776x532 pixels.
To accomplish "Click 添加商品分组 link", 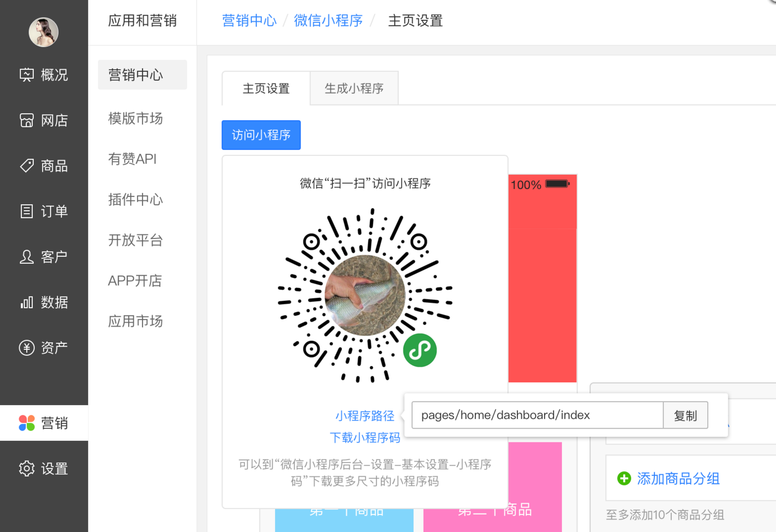I will pyautogui.click(x=678, y=478).
